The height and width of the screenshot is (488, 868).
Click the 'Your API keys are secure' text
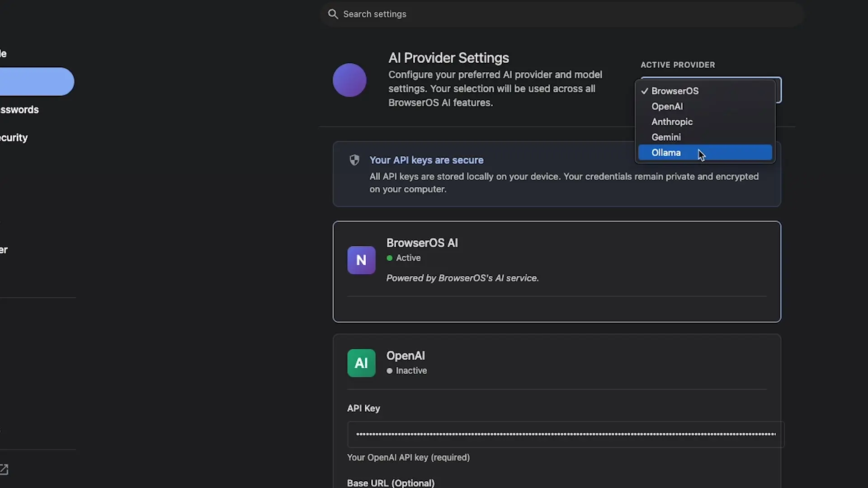426,160
